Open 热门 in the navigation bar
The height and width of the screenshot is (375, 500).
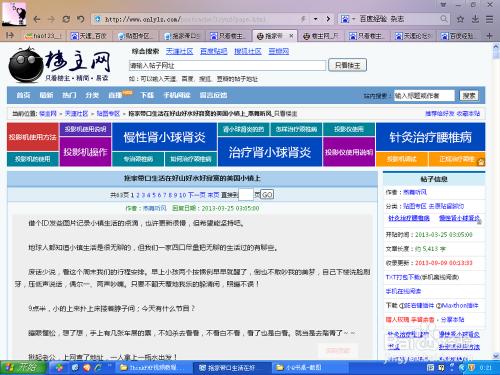pos(69,95)
